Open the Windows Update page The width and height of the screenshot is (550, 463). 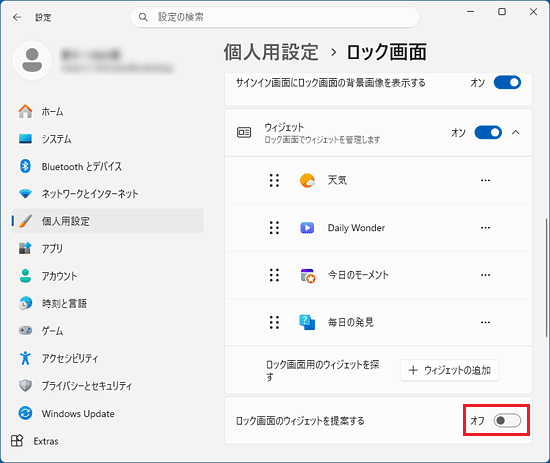[108, 413]
